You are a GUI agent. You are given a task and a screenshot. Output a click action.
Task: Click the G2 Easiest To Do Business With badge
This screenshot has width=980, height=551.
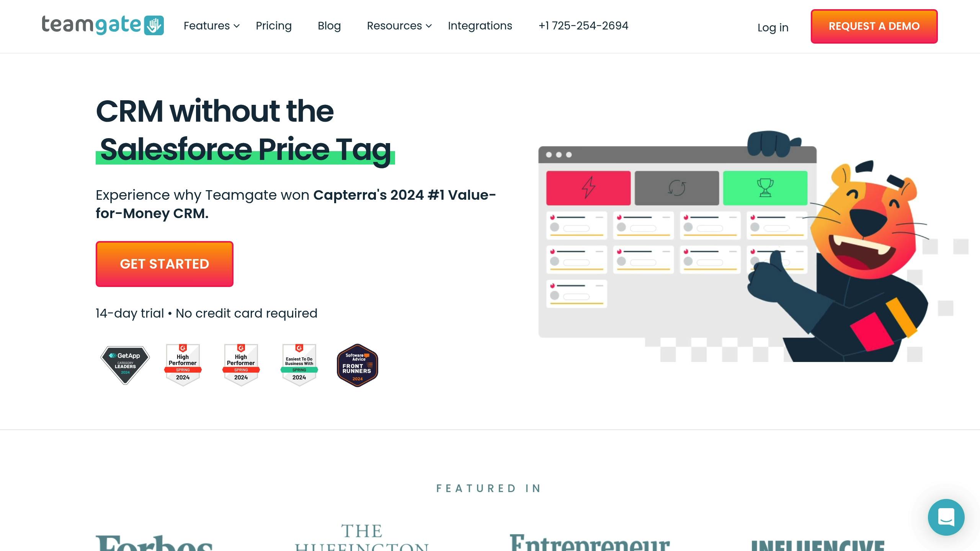[298, 365]
